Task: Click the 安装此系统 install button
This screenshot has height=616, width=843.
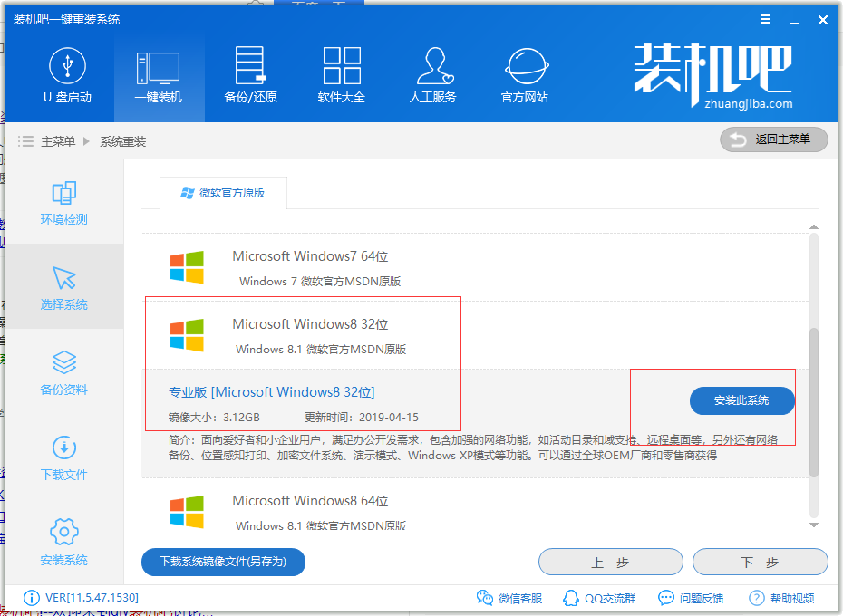Action: pyautogui.click(x=741, y=400)
